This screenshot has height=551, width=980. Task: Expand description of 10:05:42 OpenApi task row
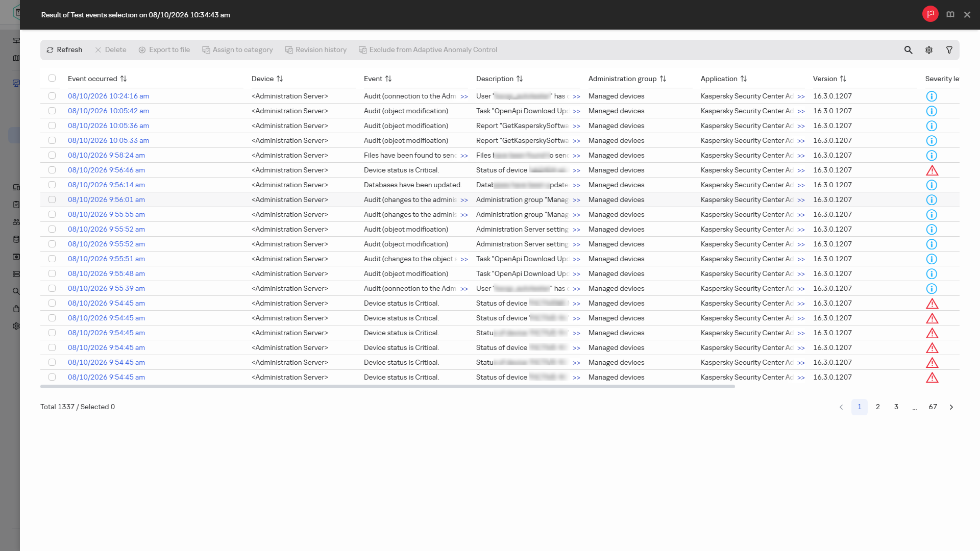tap(576, 111)
